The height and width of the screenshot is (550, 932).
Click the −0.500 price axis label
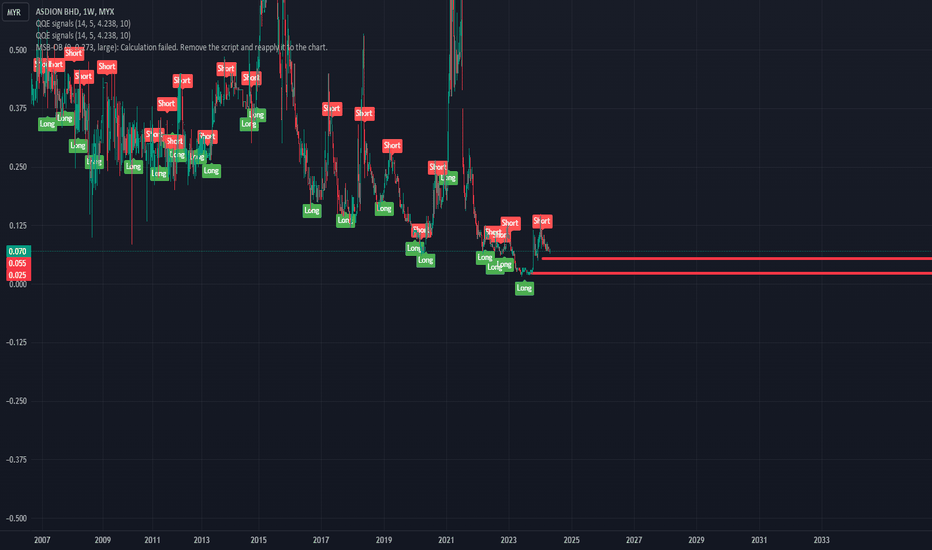click(17, 518)
